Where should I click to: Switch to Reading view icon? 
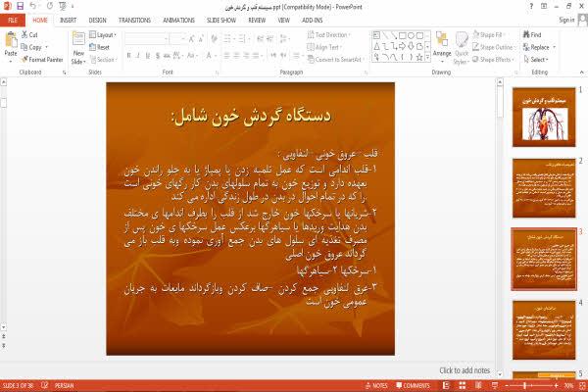[478, 385]
